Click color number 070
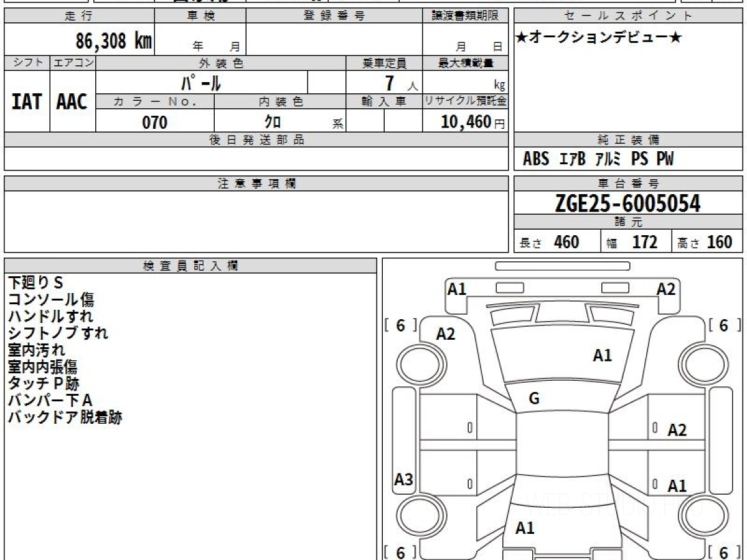 coord(154,122)
